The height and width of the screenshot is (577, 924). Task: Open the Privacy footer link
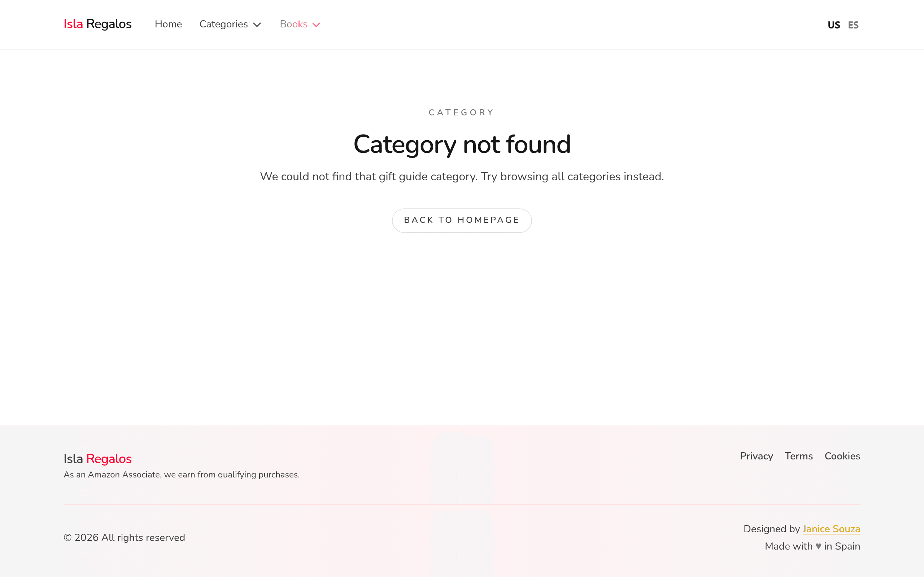click(756, 456)
